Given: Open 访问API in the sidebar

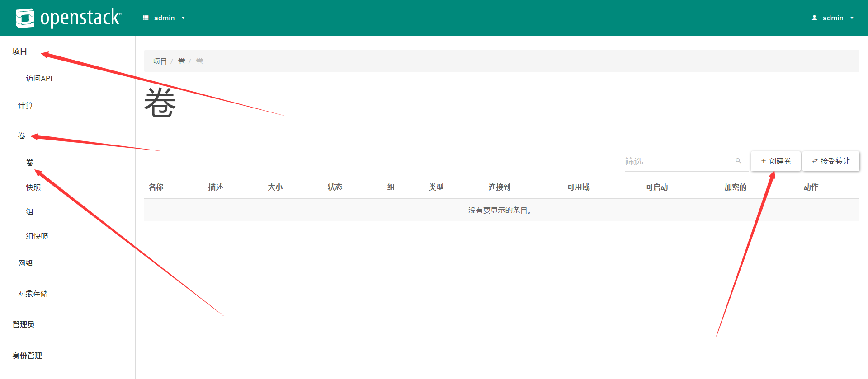Looking at the screenshot, I should (x=39, y=78).
